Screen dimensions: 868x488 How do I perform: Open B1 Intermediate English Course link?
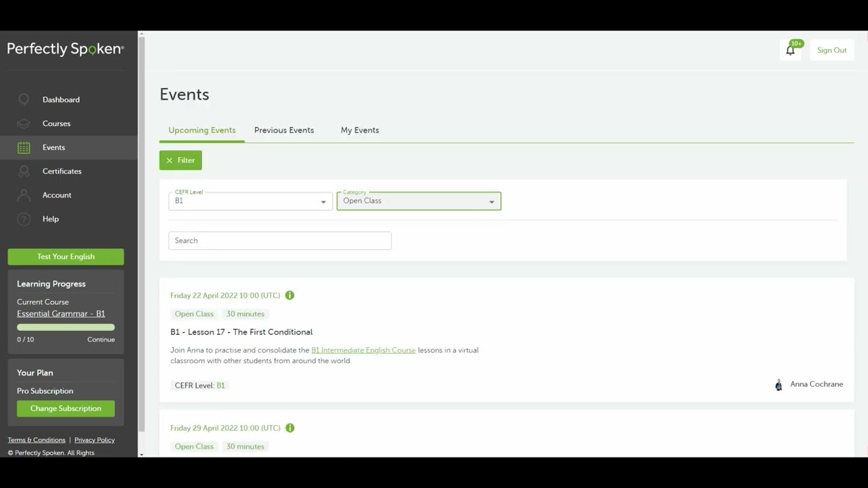click(x=363, y=350)
